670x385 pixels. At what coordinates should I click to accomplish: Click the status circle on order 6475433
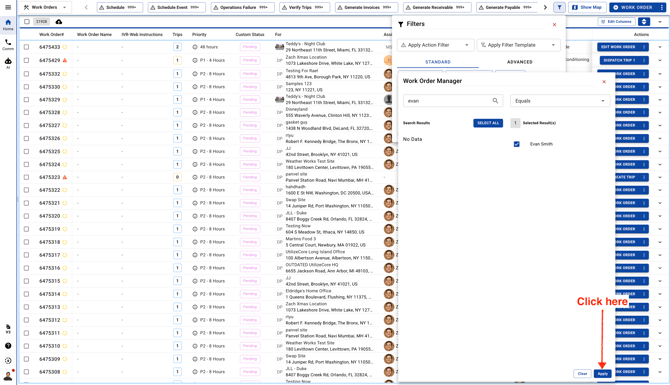tap(65, 47)
